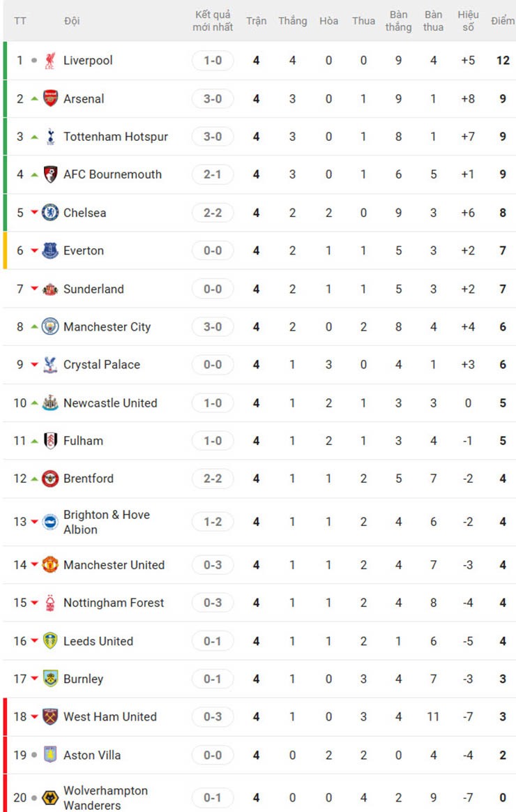Open Arsenal's latest 3-0 result

tap(212, 98)
